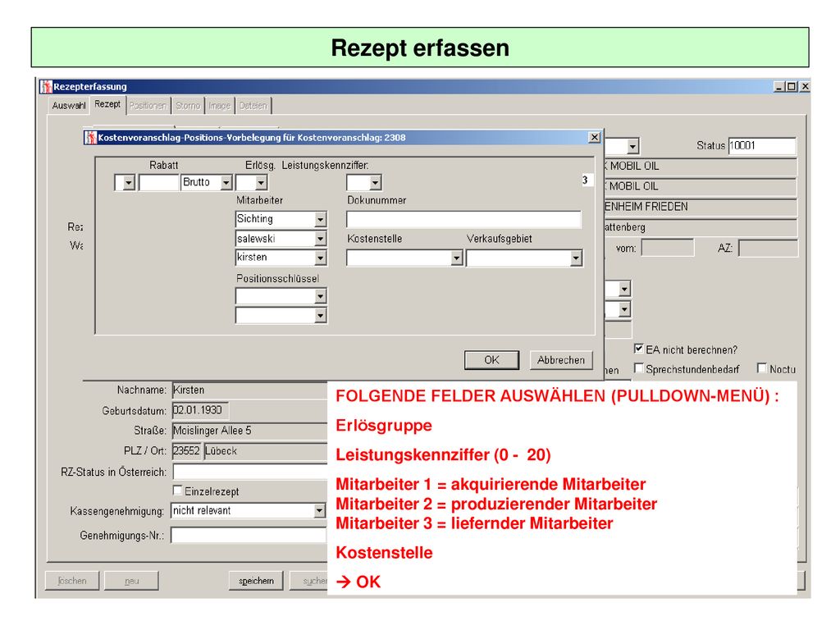This screenshot has width=840, height=630.
Task: Click the Status field showing 10001
Action: 762,146
